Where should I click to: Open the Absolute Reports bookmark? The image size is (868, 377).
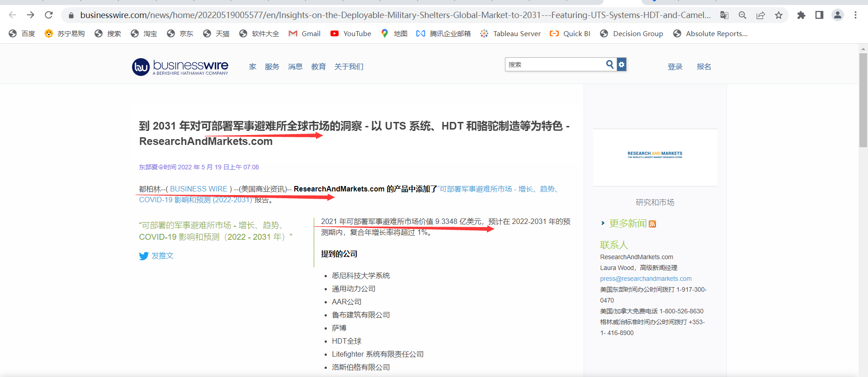(x=710, y=33)
